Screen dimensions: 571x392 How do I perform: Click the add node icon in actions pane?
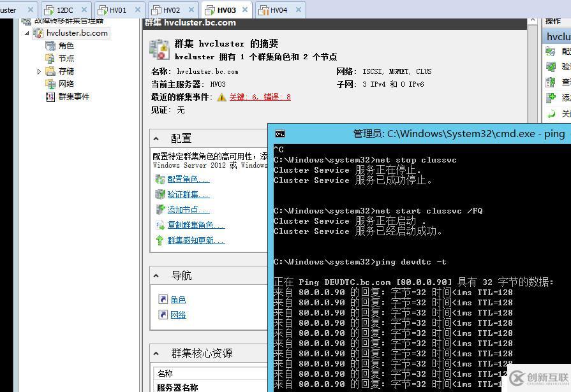pos(551,98)
